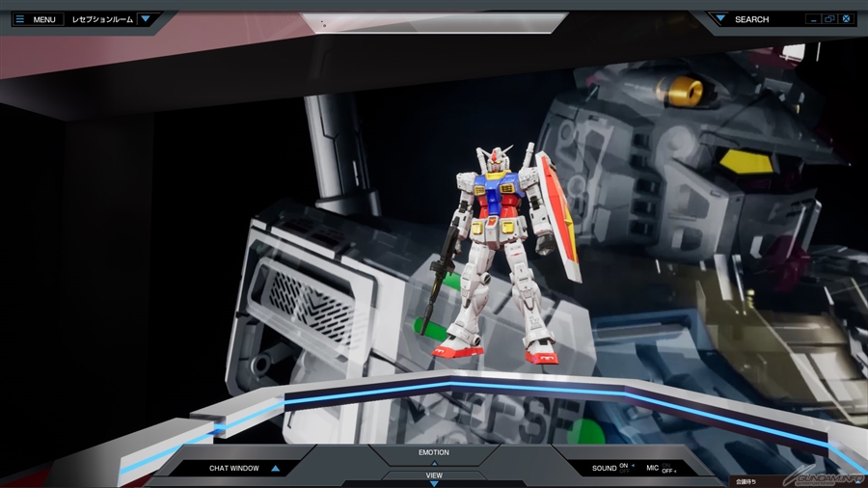Click the 会議待ち status label
The width and height of the screenshot is (868, 488).
(746, 481)
